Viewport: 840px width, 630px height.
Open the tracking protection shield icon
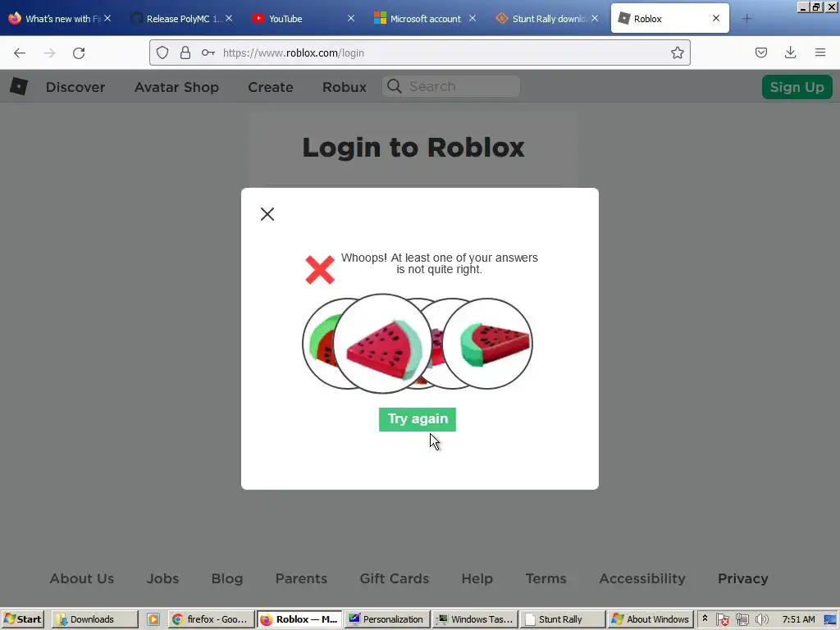[162, 52]
